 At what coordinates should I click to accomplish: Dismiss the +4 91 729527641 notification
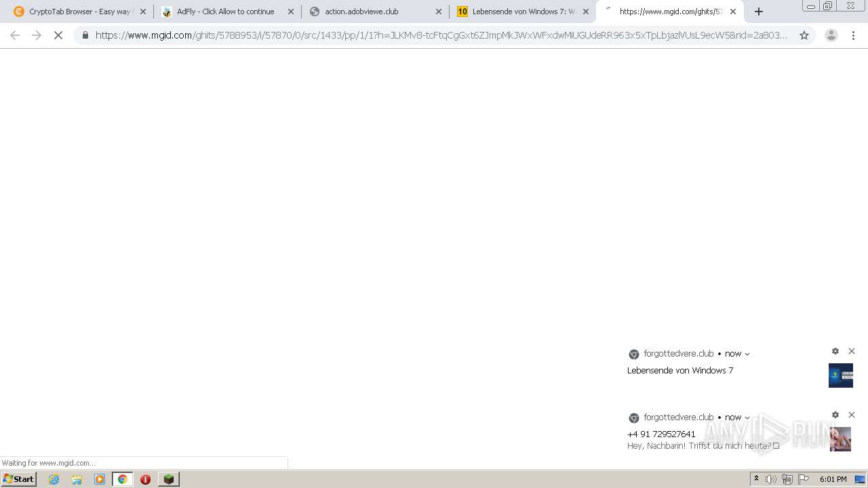point(852,415)
